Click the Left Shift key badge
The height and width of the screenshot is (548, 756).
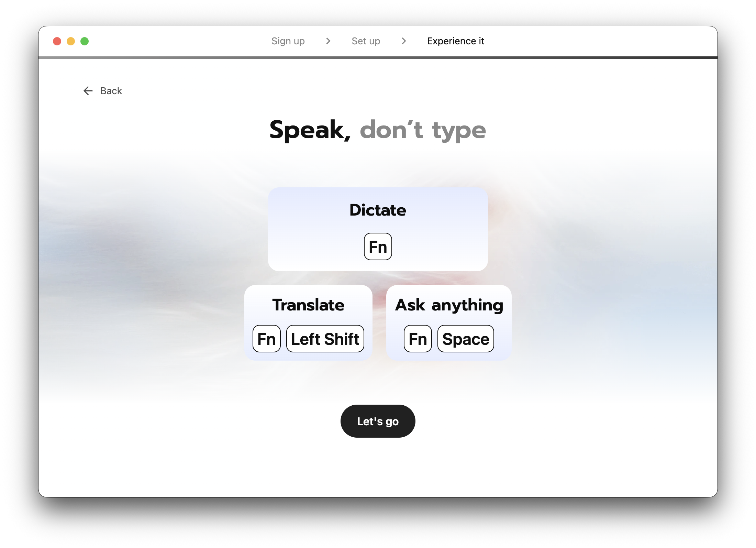[325, 339]
